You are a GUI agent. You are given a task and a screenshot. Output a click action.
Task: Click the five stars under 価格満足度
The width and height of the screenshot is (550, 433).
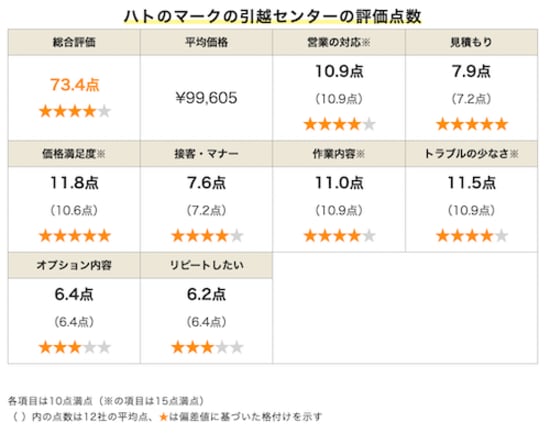[x=75, y=235]
